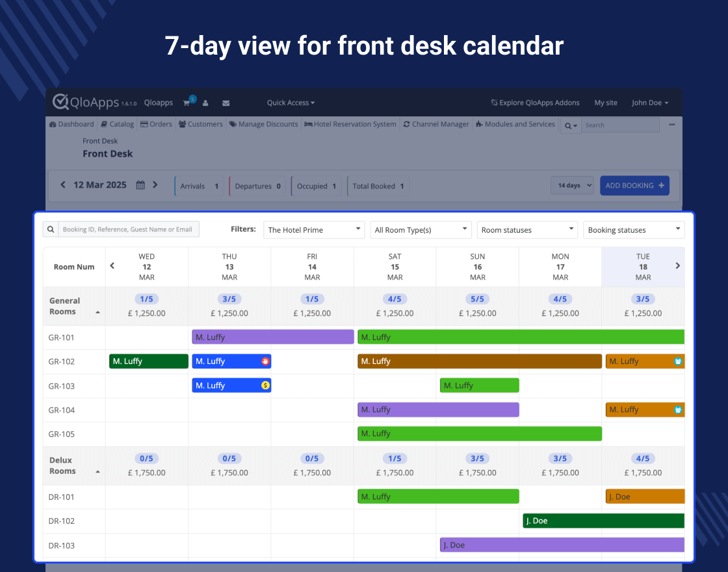
Task: Open The Hotel Prime hotel filter dropdown
Action: (x=315, y=229)
